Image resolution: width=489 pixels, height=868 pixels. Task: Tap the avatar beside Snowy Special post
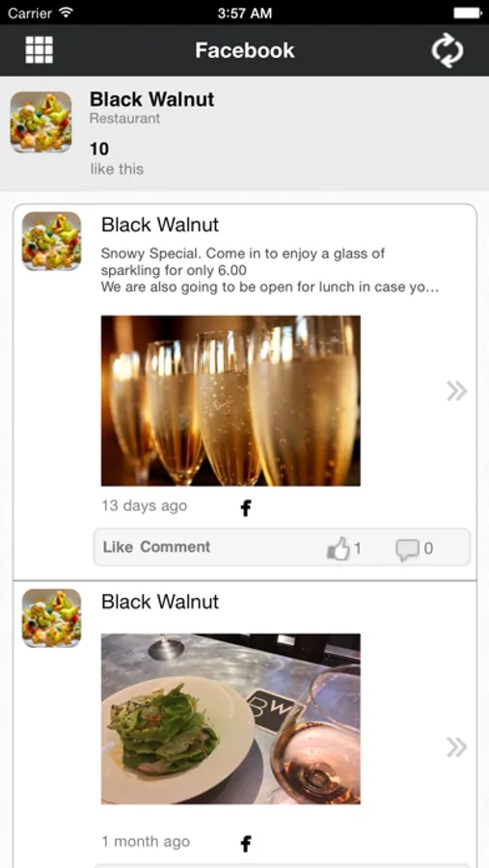coord(51,241)
